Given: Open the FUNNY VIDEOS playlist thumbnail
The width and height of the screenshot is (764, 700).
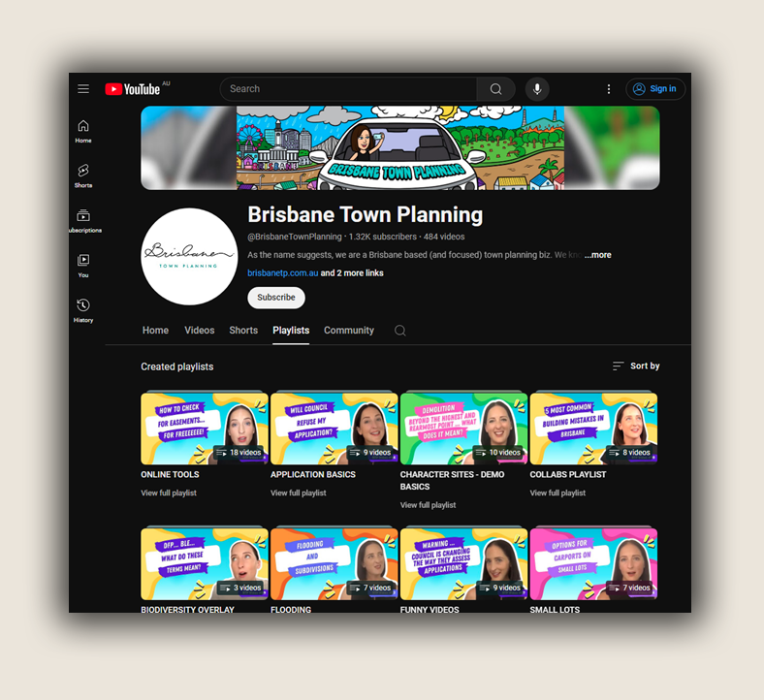Looking at the screenshot, I should point(463,564).
